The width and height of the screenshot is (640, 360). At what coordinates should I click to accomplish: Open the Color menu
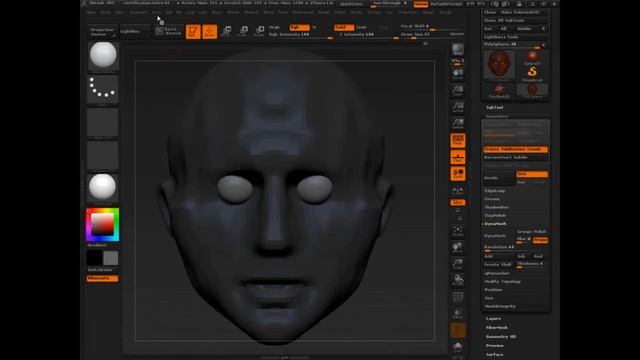[119, 13]
